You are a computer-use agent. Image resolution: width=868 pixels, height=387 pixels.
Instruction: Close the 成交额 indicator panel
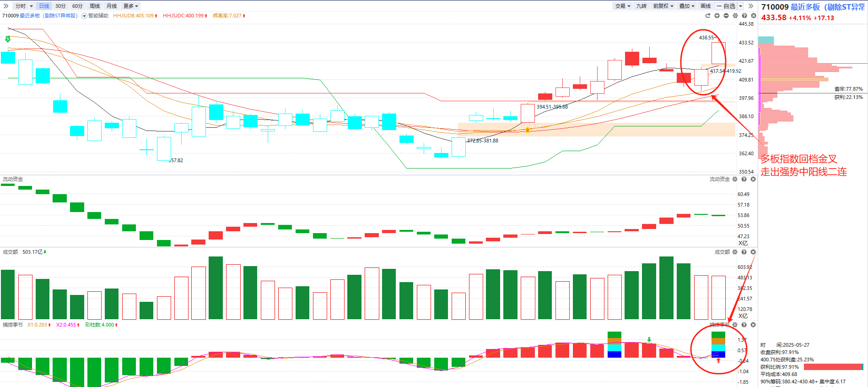(753, 252)
